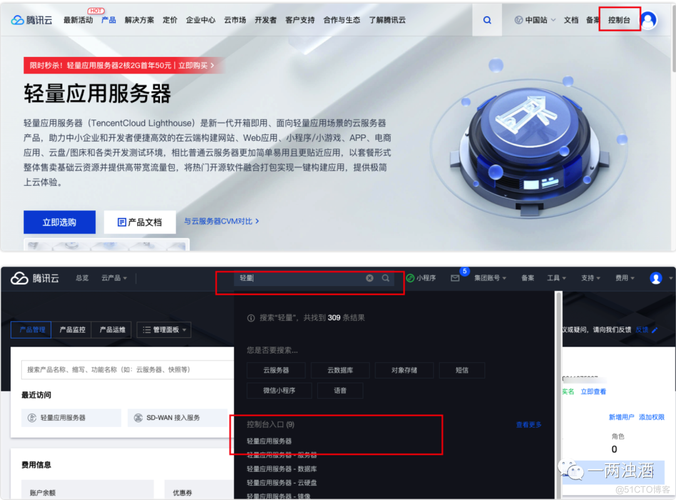Image resolution: width=676 pixels, height=500 pixels.
Task: Open the 产品 menu item
Action: [x=109, y=20]
